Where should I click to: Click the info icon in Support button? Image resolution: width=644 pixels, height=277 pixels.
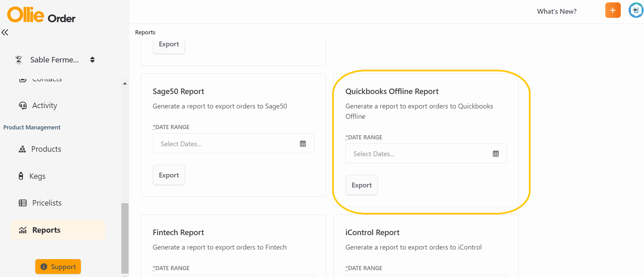(44, 267)
